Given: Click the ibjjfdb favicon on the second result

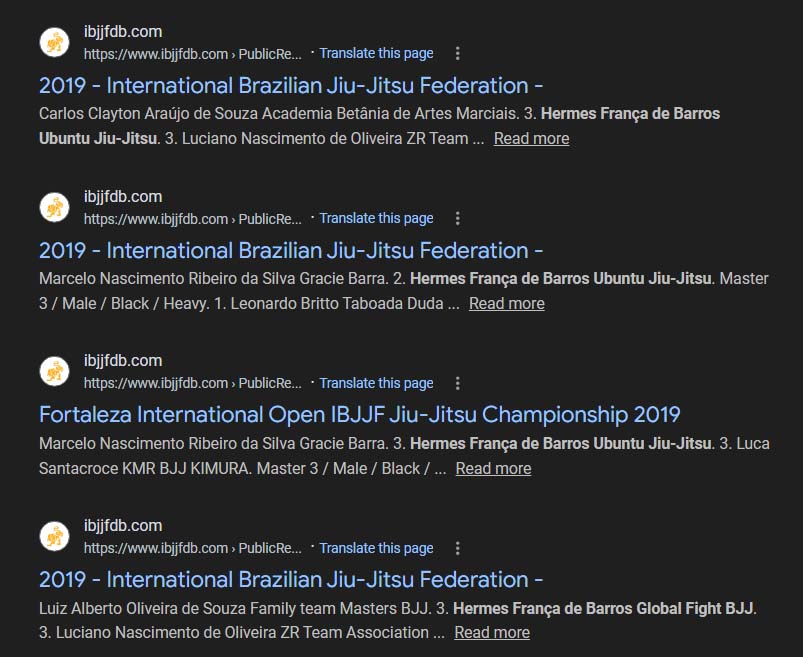Looking at the screenshot, I should 54,208.
